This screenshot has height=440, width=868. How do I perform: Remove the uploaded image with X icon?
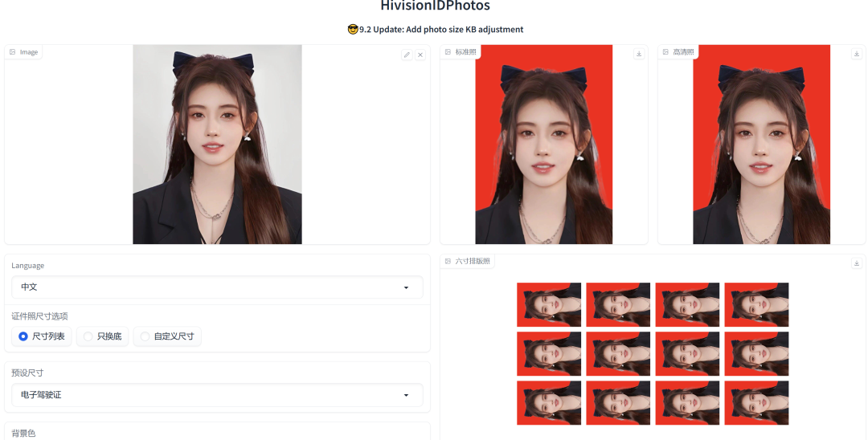[x=420, y=55]
